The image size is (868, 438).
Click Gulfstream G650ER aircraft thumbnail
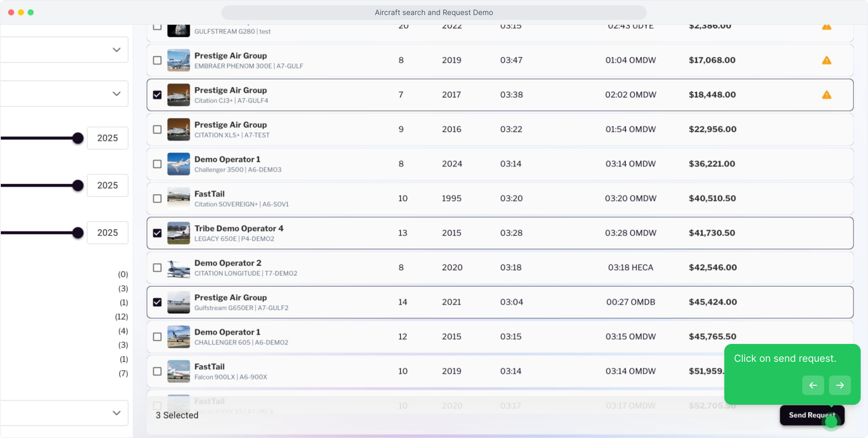coord(179,302)
